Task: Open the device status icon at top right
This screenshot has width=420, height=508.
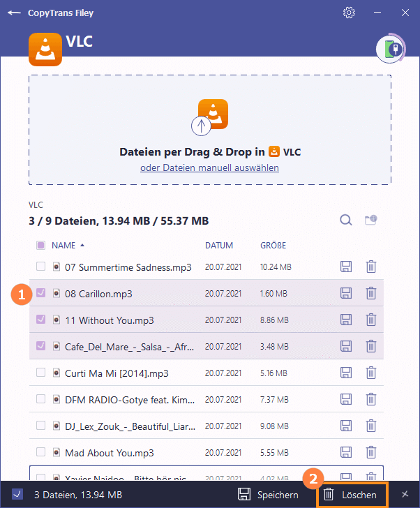Action: pos(391,49)
